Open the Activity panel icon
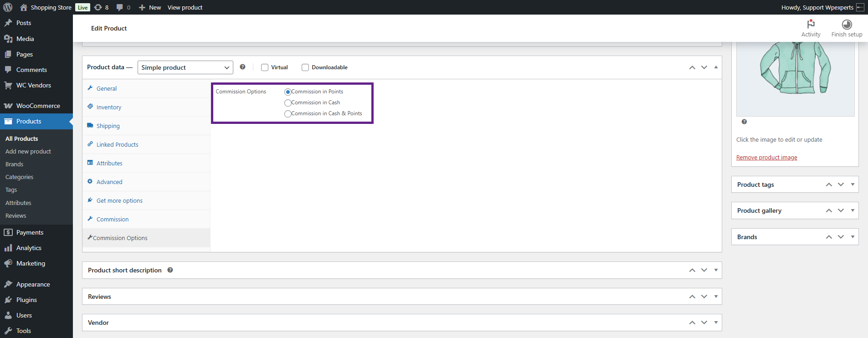The height and width of the screenshot is (338, 868). (x=811, y=25)
